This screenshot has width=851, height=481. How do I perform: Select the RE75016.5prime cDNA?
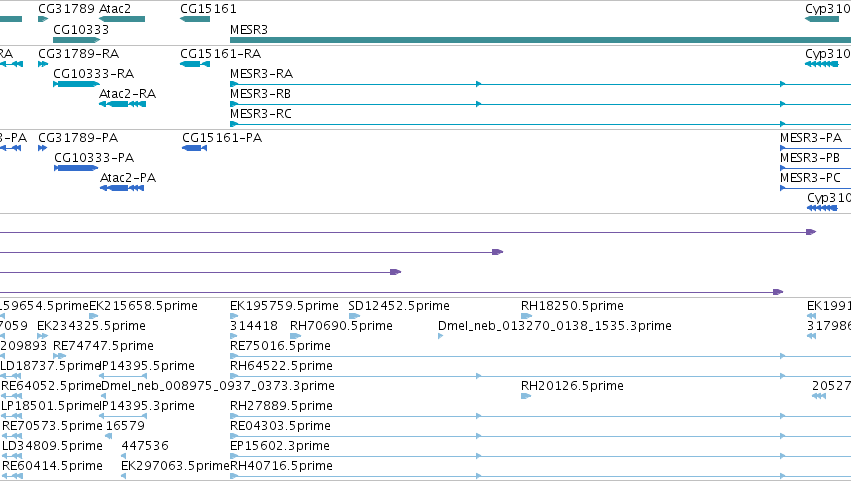tap(541, 356)
